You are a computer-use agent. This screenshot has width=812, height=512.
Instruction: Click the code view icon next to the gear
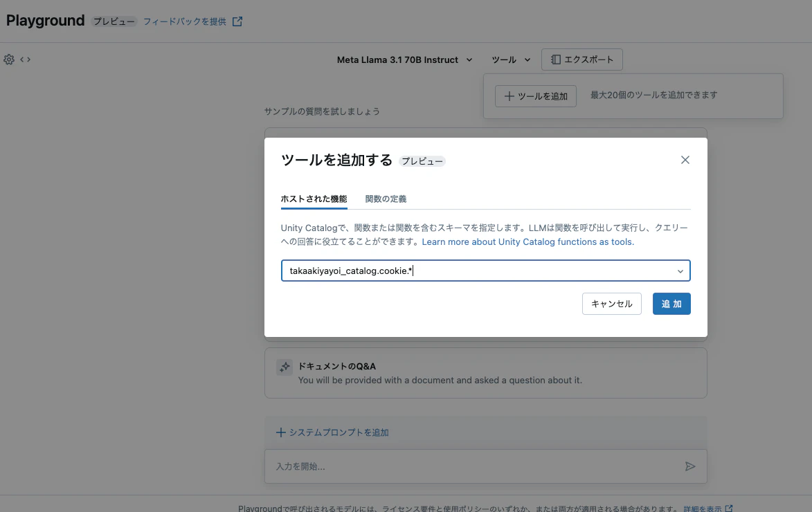point(26,60)
